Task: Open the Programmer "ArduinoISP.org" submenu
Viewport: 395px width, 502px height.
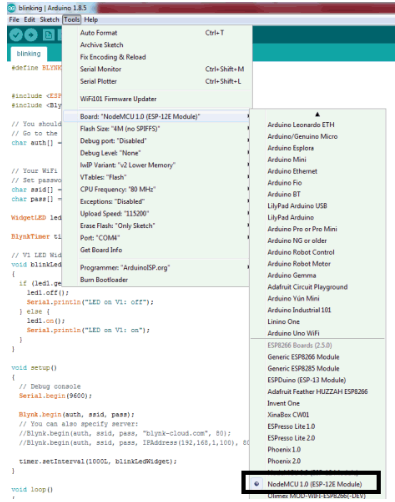Action: [x=156, y=267]
